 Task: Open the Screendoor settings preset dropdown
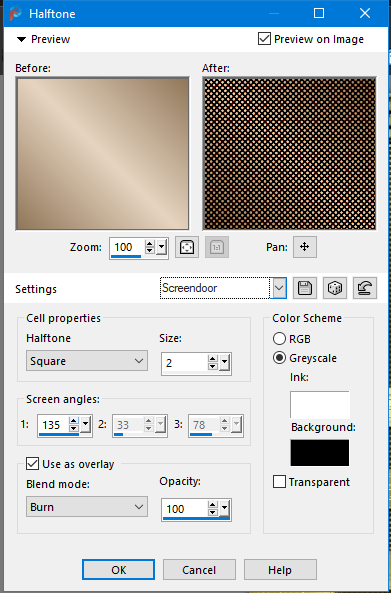279,288
